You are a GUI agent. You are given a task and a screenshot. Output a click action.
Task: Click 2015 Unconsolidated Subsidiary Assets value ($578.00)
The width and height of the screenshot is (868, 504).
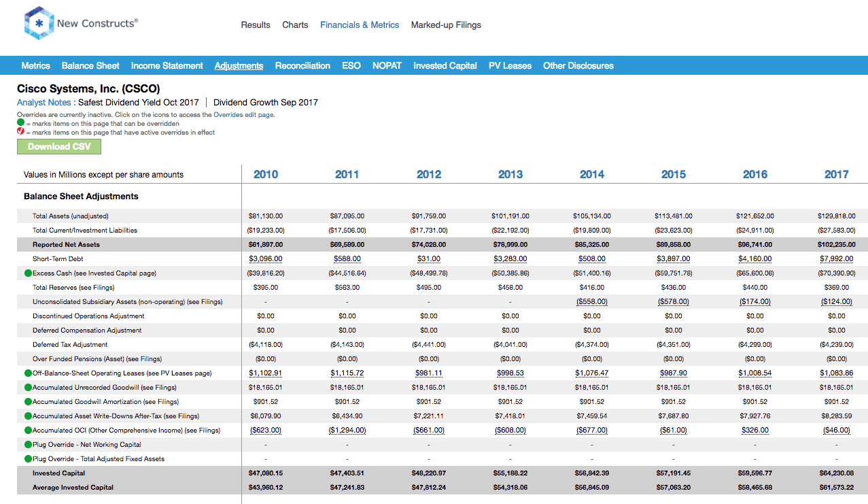point(674,302)
